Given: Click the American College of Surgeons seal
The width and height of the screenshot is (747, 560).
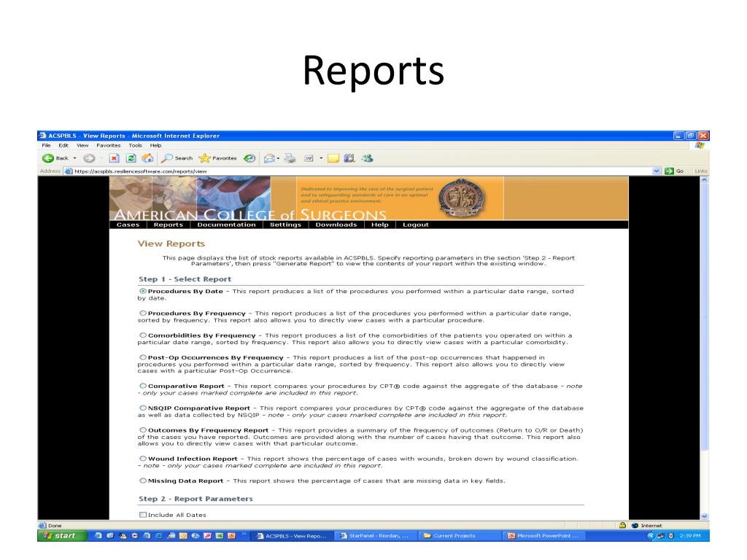Looking at the screenshot, I should point(462,198).
